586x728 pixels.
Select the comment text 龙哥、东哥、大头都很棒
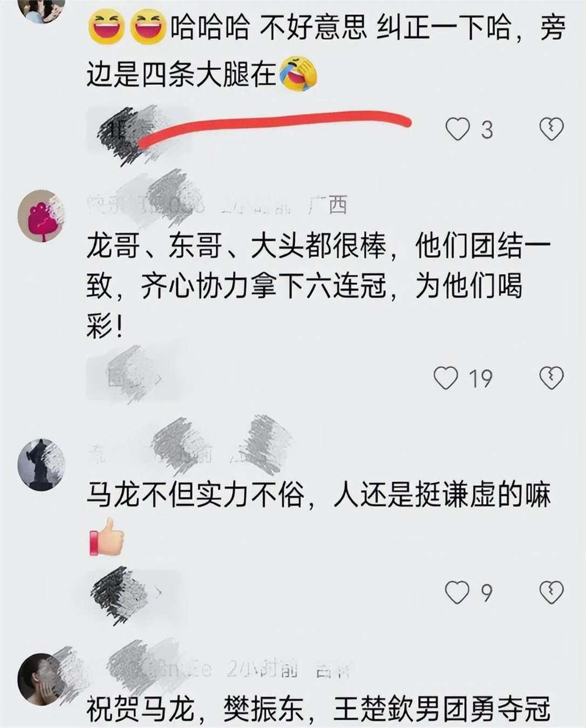tap(237, 246)
